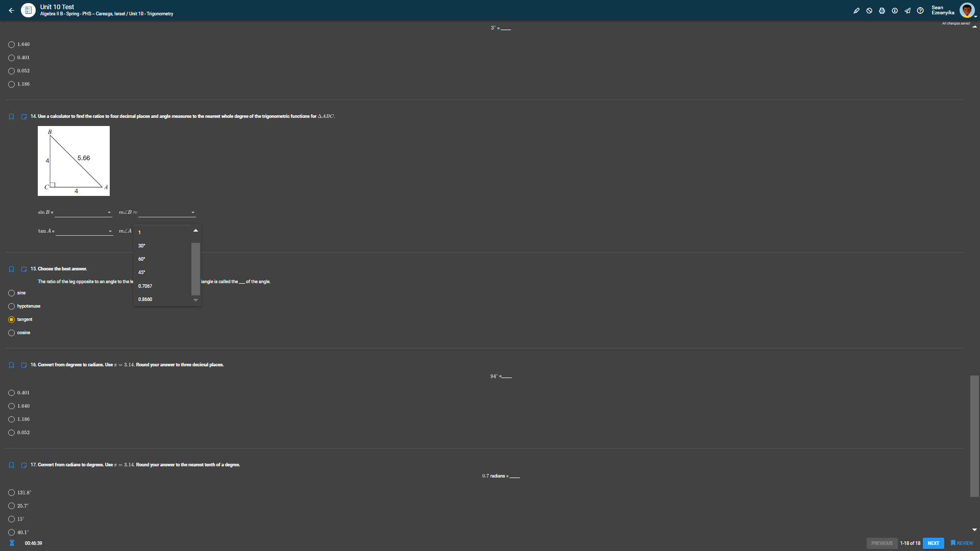The height and width of the screenshot is (551, 980).
Task: Choose cosine answer for question 15
Action: [11, 333]
